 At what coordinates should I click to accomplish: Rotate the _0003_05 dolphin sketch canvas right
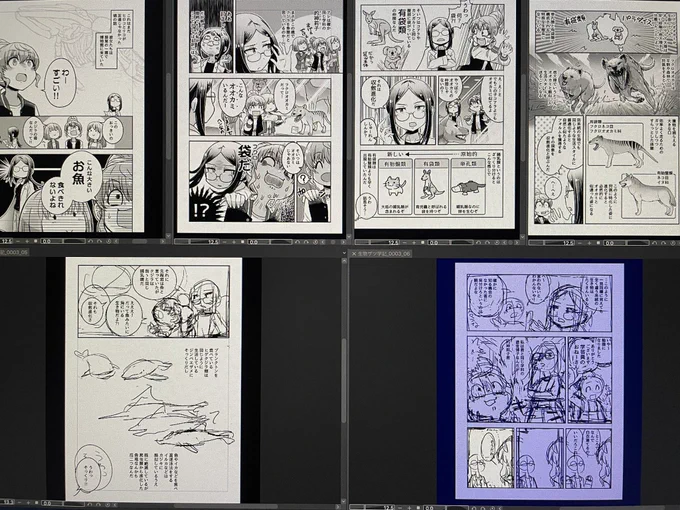98,504
